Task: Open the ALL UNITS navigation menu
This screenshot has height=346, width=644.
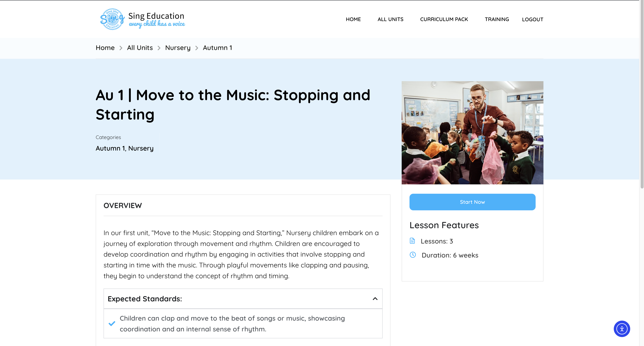Action: point(390,19)
